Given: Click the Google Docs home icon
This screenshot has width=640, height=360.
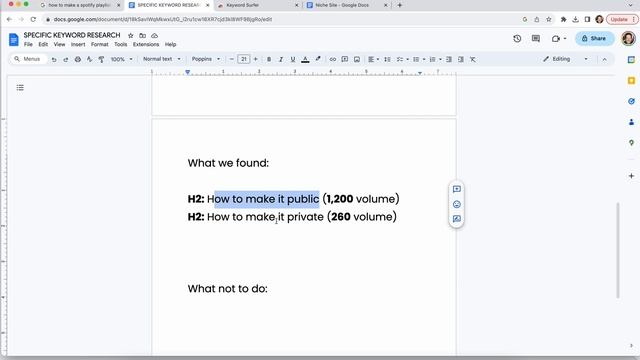Looking at the screenshot, I should (x=13, y=40).
